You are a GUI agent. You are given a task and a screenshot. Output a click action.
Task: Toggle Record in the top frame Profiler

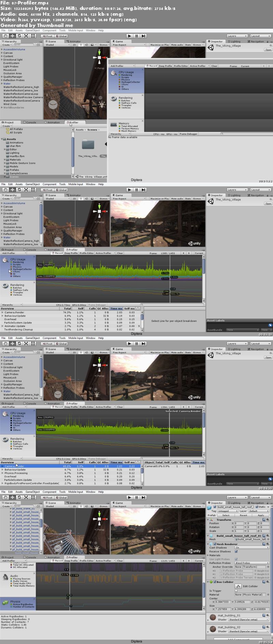pos(152,66)
